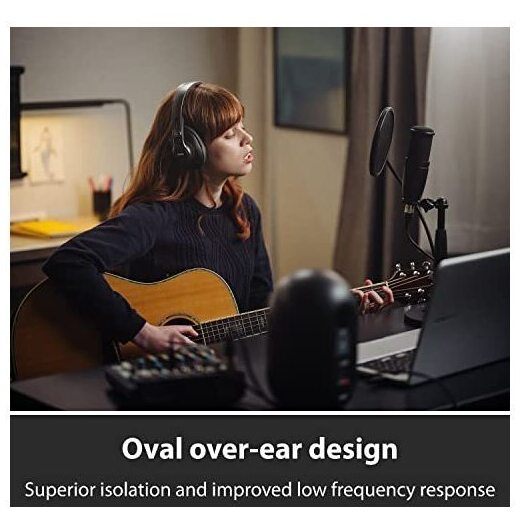520x520 pixels.
Task: Click the pencil holder cup
Action: click(x=102, y=204)
